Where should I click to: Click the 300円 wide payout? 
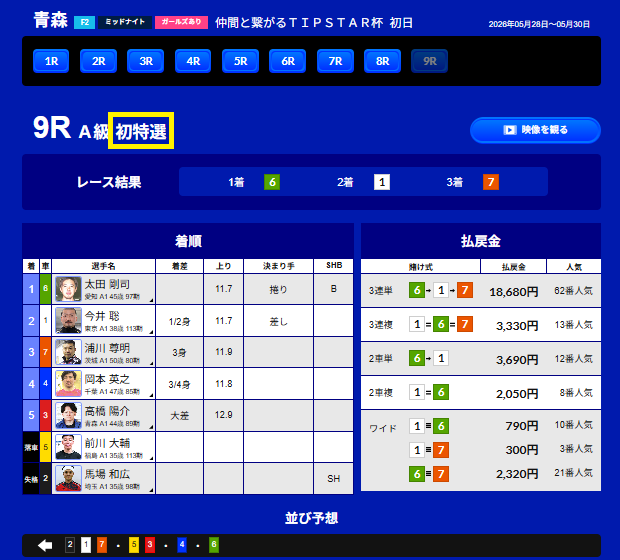coord(522,450)
